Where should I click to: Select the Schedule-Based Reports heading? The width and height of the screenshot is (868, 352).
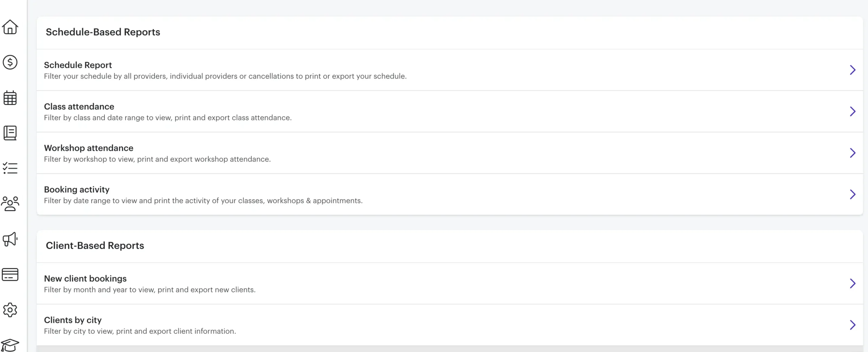(103, 32)
